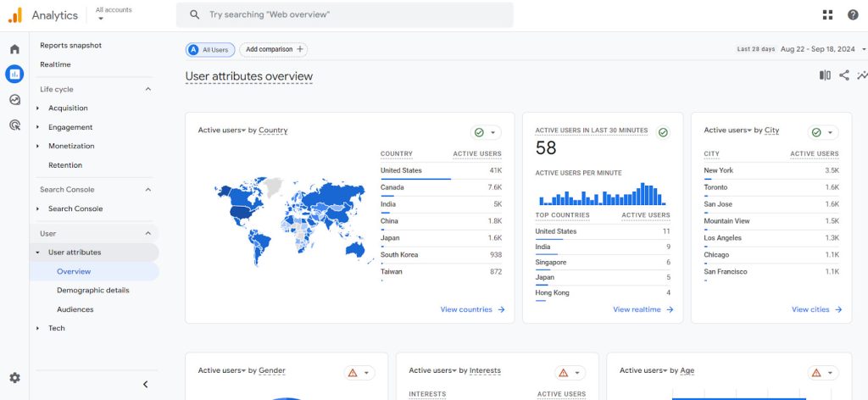Open the Explore icon in left rail
This screenshot has width=868, height=400.
click(15, 100)
